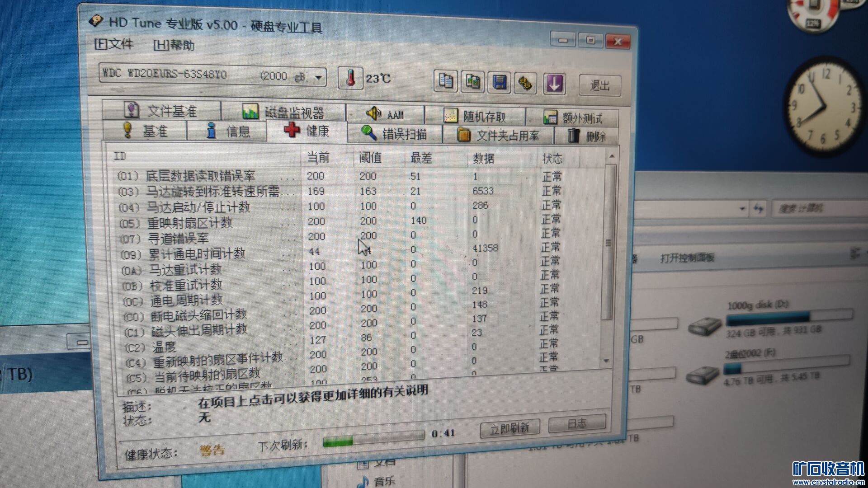Select the 健康 health tab
Viewport: 868px width, 488px height.
(x=307, y=131)
